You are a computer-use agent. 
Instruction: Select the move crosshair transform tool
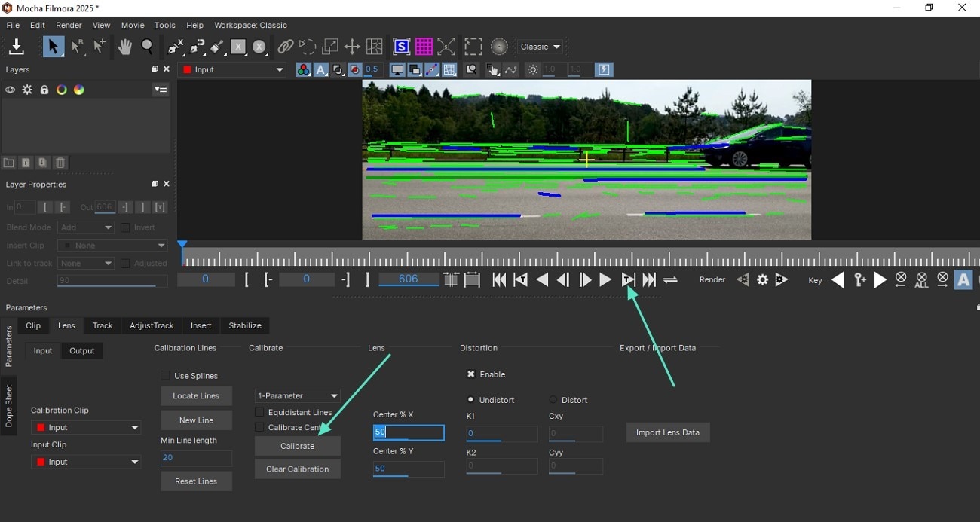pyautogui.click(x=352, y=47)
